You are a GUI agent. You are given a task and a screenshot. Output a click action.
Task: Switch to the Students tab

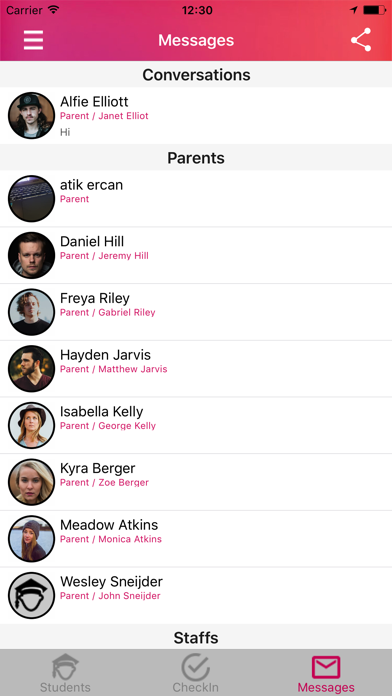(65, 673)
